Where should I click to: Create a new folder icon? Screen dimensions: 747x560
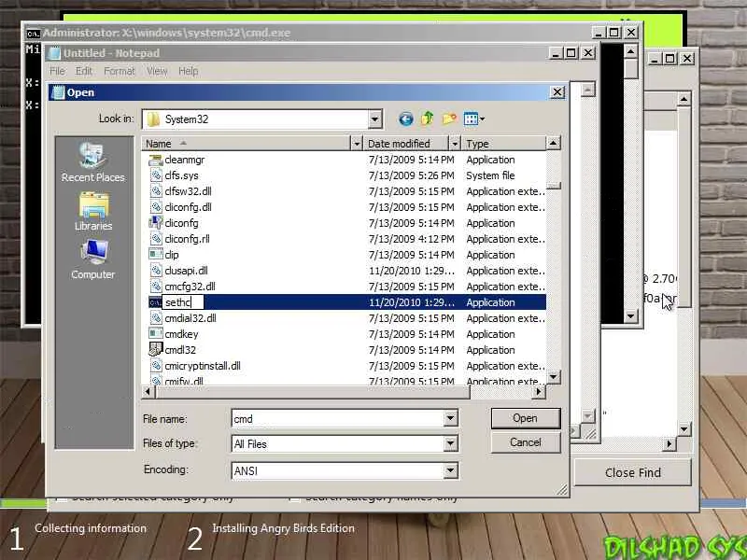click(x=449, y=119)
